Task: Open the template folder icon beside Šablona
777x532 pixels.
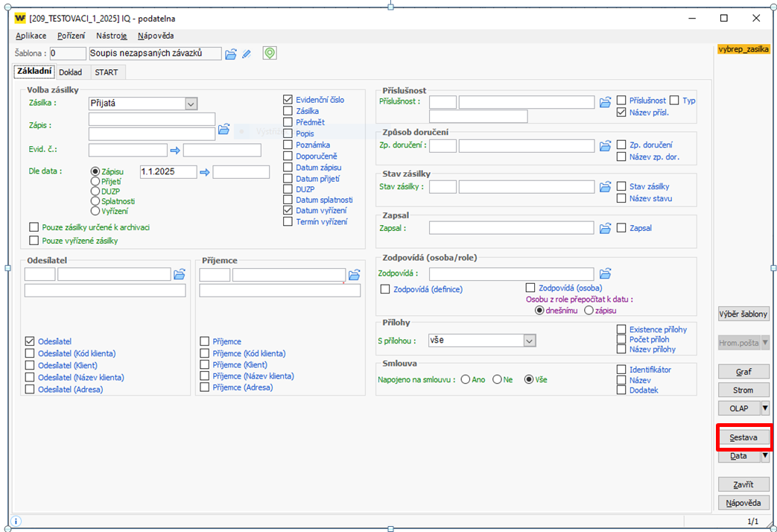Action: pos(230,54)
